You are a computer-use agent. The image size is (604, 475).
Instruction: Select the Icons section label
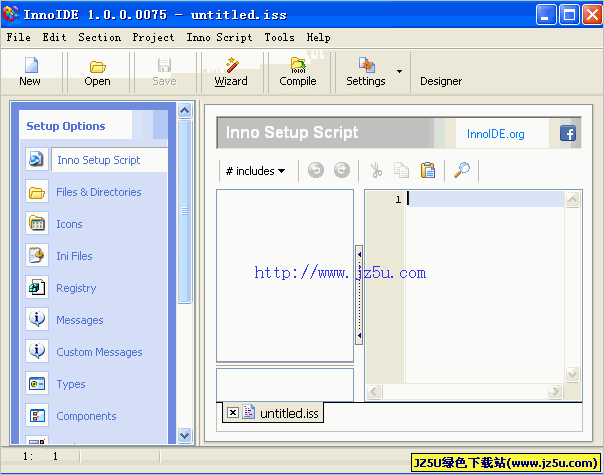[x=69, y=224]
